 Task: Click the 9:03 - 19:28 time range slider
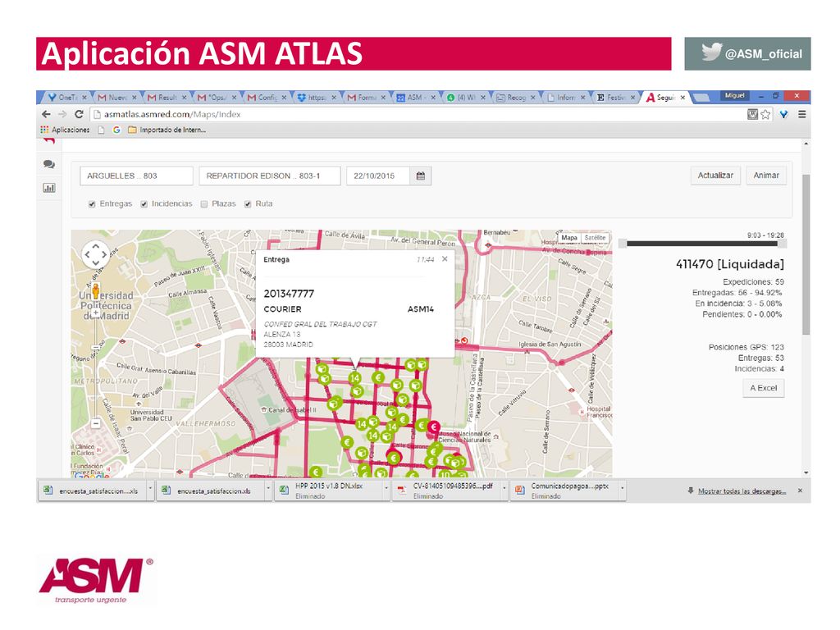(x=702, y=244)
